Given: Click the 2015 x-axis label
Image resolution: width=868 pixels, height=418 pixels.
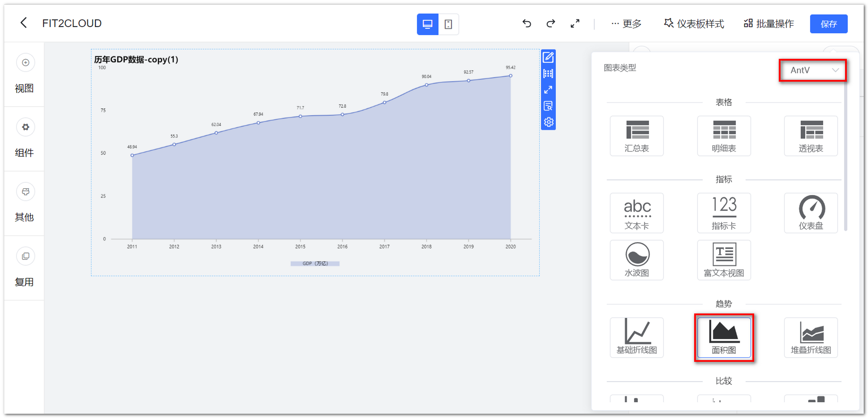Looking at the screenshot, I should 300,246.
